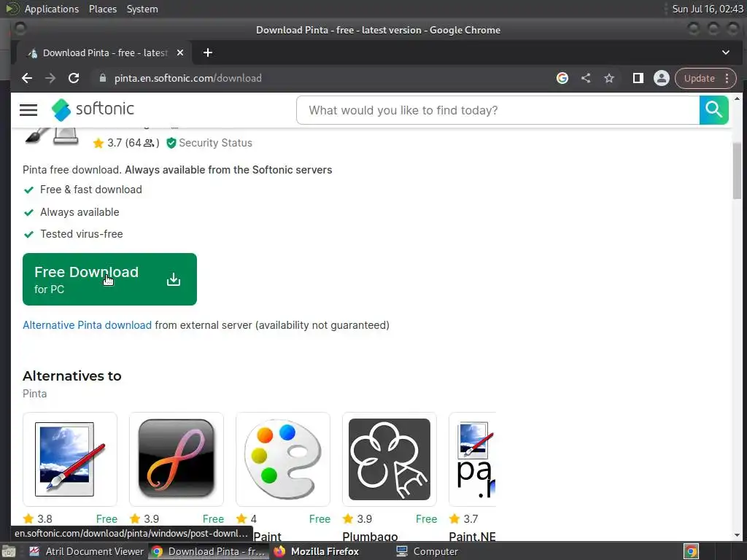Click the Softonic logo
Viewport: 747px width, 560px height.
[93, 109]
